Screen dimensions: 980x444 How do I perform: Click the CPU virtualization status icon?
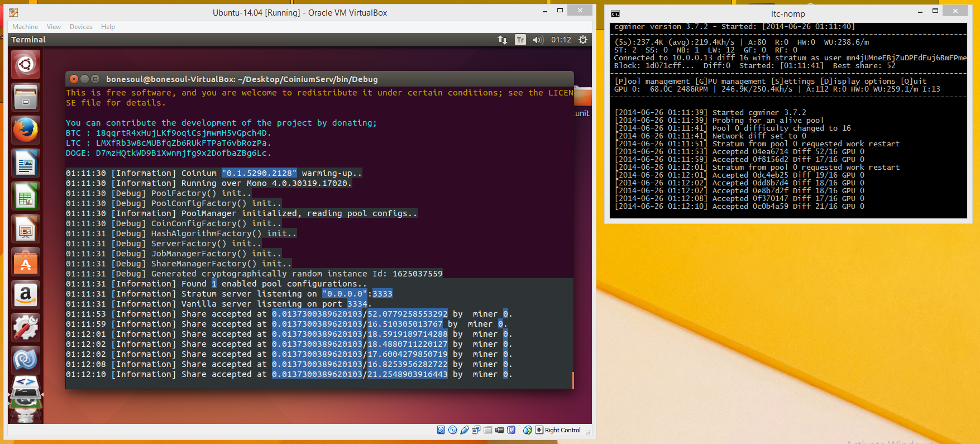coord(511,430)
